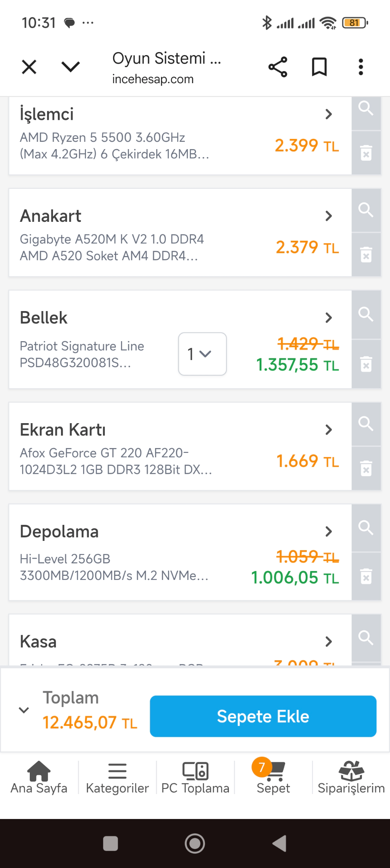Search for a Kasa replacement
The height and width of the screenshot is (868, 390).
(x=366, y=638)
